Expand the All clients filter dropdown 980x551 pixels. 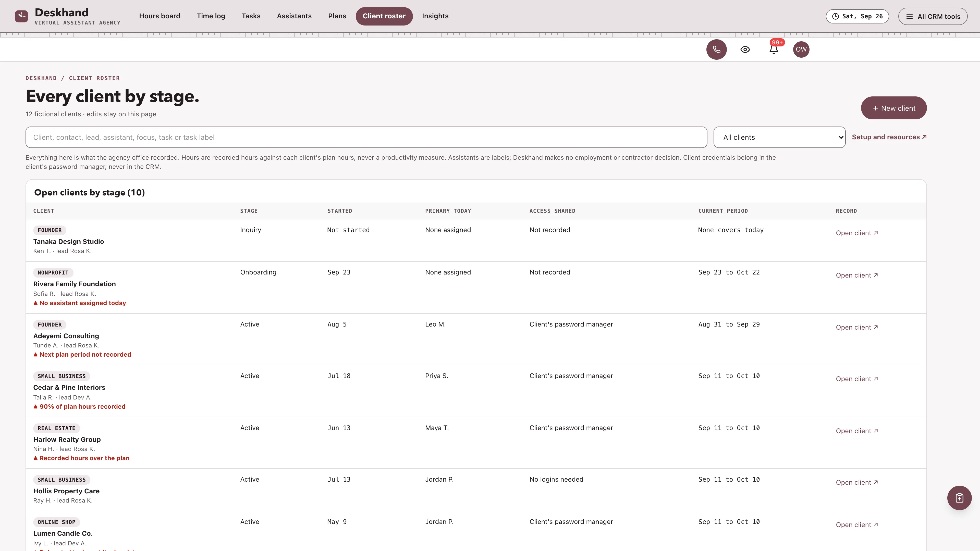point(779,137)
